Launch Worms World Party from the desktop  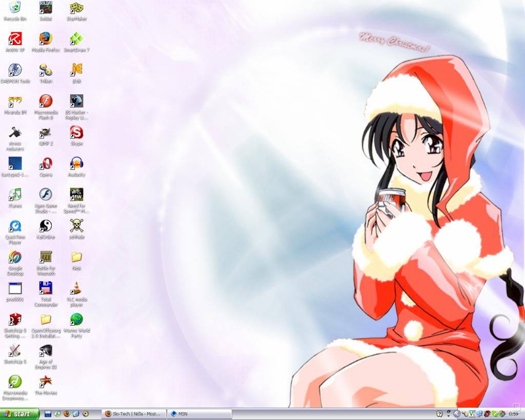point(77,325)
